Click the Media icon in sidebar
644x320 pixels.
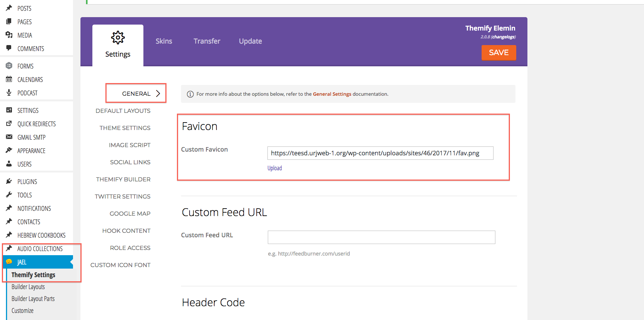[9, 35]
